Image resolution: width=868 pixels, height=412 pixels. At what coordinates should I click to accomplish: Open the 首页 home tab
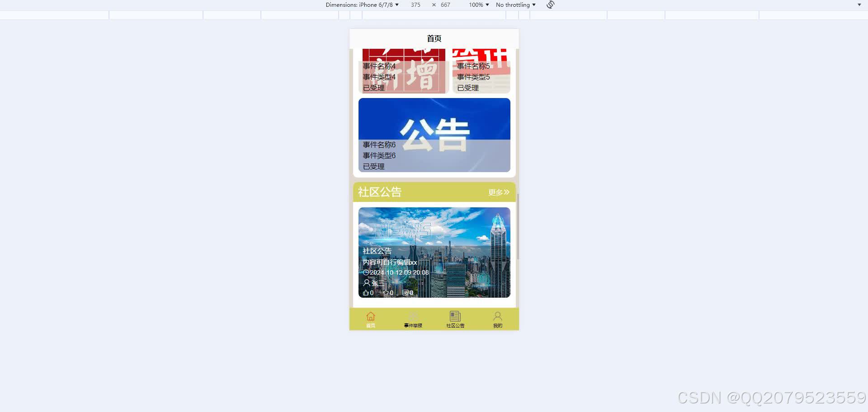tap(370, 319)
